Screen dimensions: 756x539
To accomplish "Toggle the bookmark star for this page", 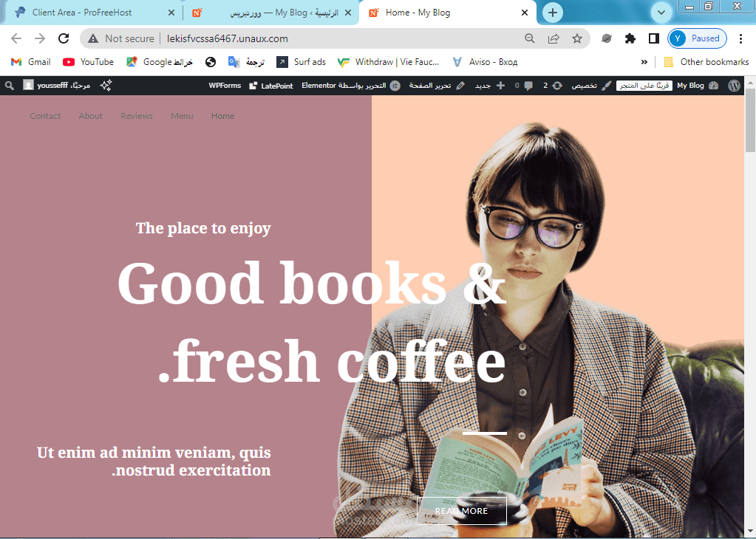I will [x=576, y=38].
